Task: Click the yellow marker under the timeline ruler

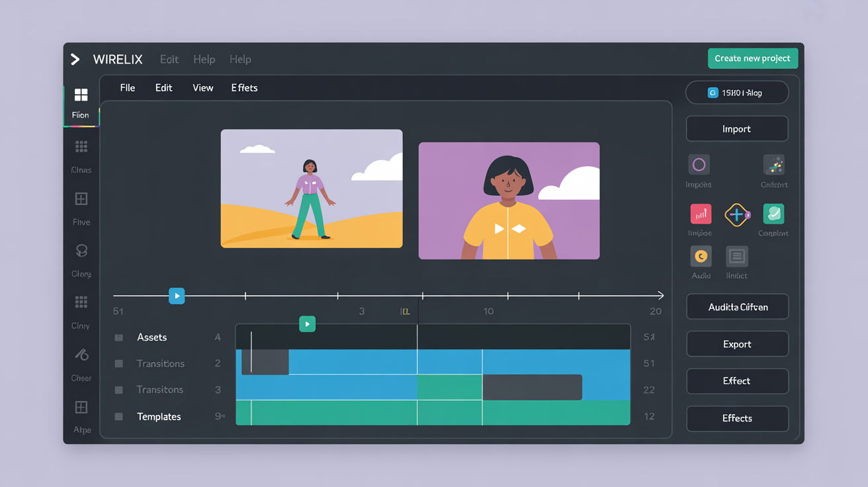Action: (405, 312)
